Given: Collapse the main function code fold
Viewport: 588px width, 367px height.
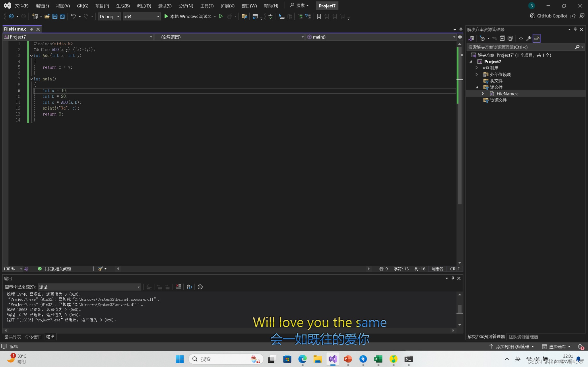Looking at the screenshot, I should click(x=31, y=79).
